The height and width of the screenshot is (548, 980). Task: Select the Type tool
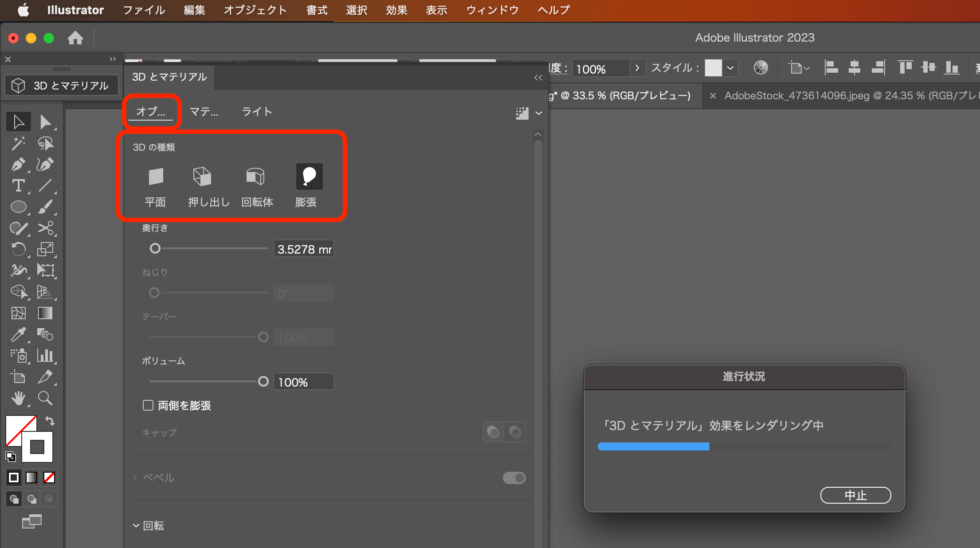pos(18,186)
